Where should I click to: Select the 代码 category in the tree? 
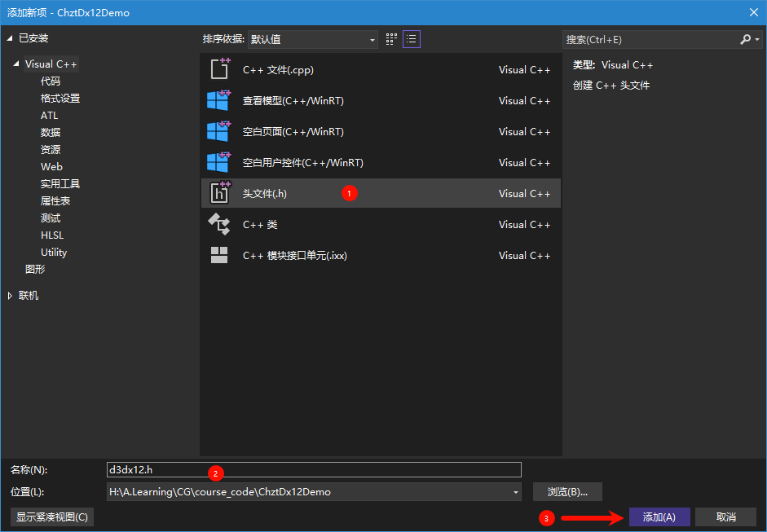tap(51, 81)
